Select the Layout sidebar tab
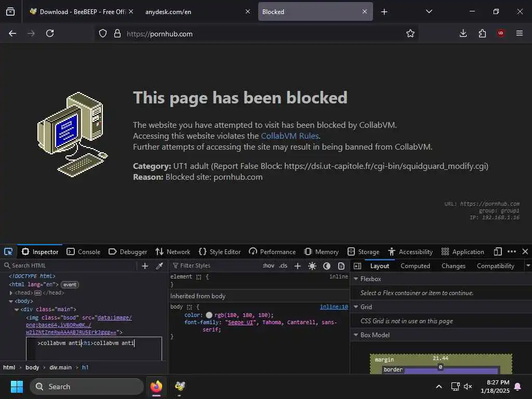532x399 pixels. (379, 266)
